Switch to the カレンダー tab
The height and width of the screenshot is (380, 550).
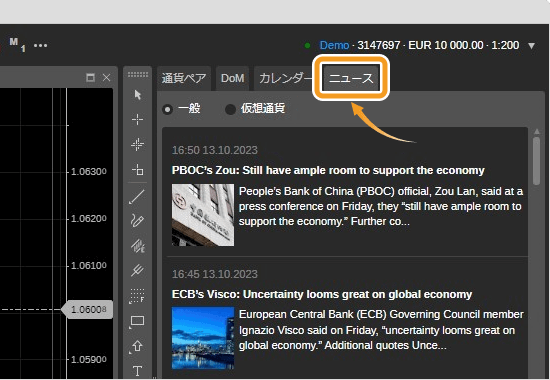284,78
